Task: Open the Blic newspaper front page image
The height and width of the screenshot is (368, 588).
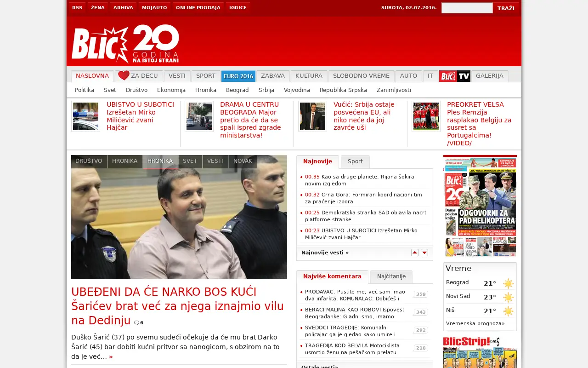Action: pyautogui.click(x=480, y=207)
